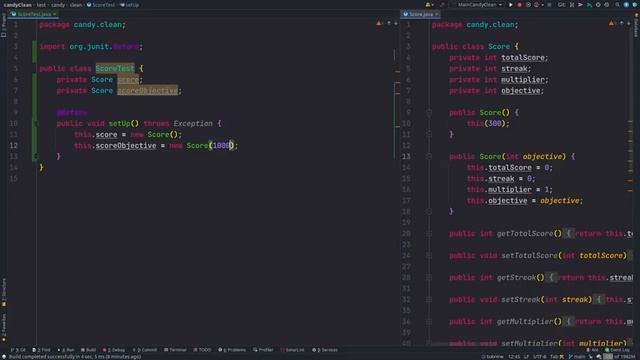Click the 12:45 cursor position indicator
The image size is (640, 360).
[x=514, y=357]
